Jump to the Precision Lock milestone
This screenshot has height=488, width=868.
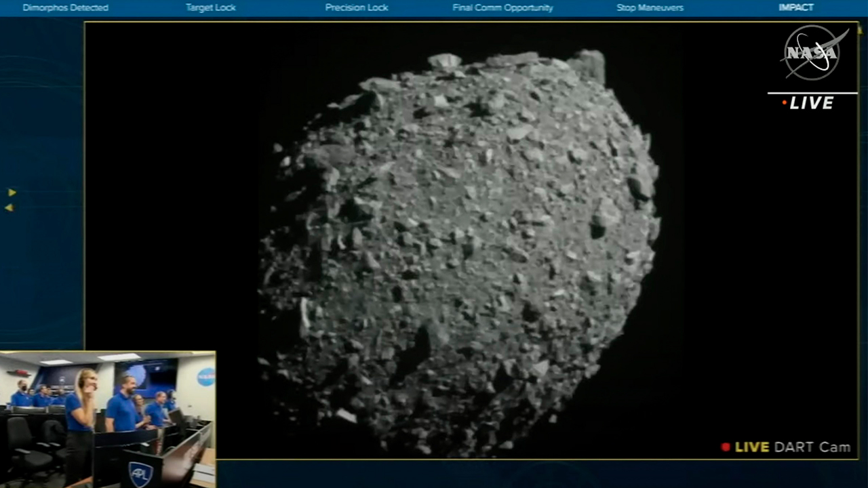point(356,8)
